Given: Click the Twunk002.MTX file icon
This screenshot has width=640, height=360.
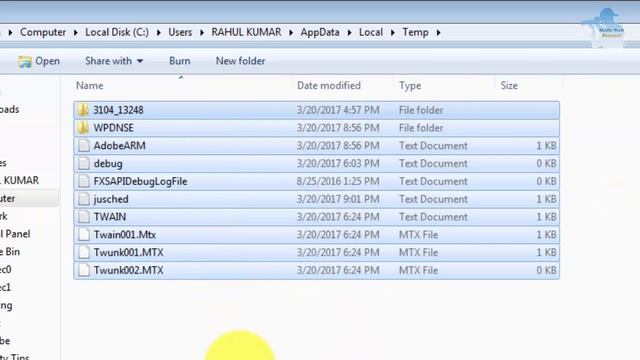Looking at the screenshot, I should (84, 270).
